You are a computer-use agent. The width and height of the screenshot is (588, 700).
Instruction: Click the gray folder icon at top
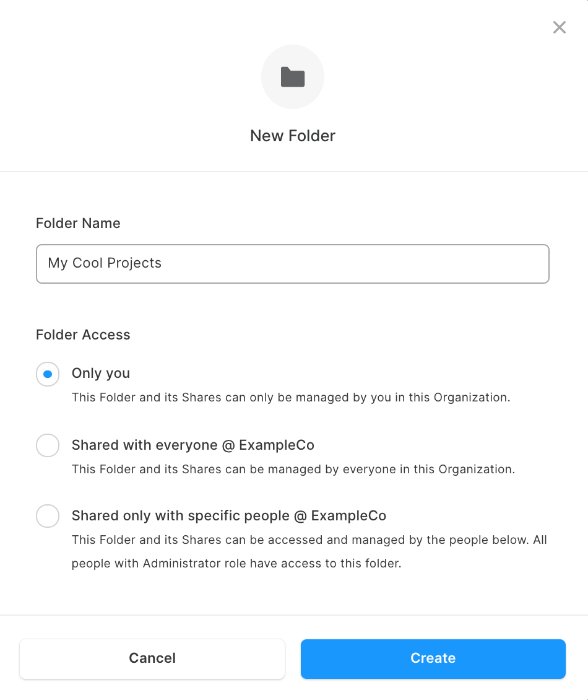(x=293, y=77)
